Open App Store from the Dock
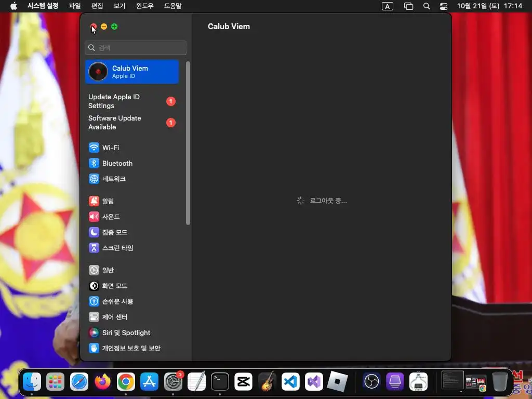Screen dimensions: 532x399 click(x=149, y=381)
